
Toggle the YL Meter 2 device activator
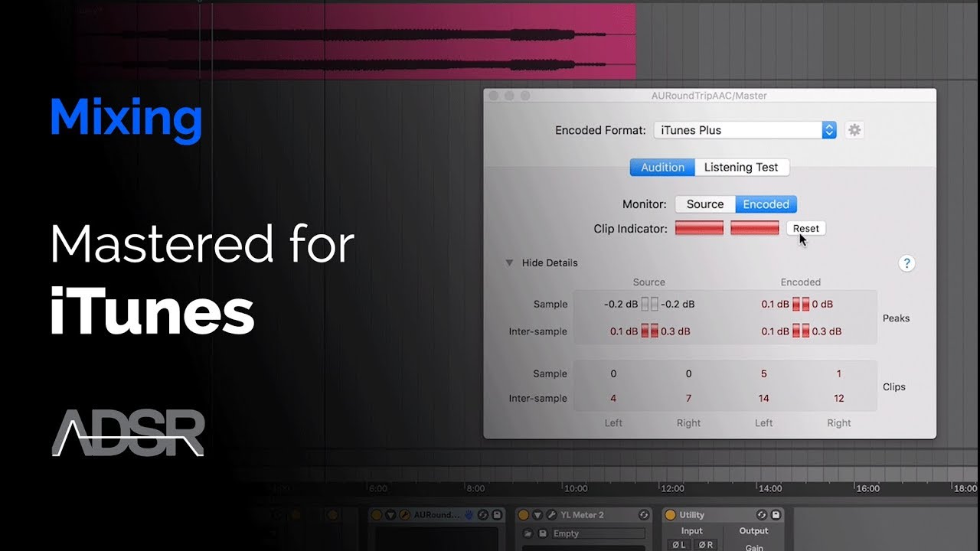(523, 515)
